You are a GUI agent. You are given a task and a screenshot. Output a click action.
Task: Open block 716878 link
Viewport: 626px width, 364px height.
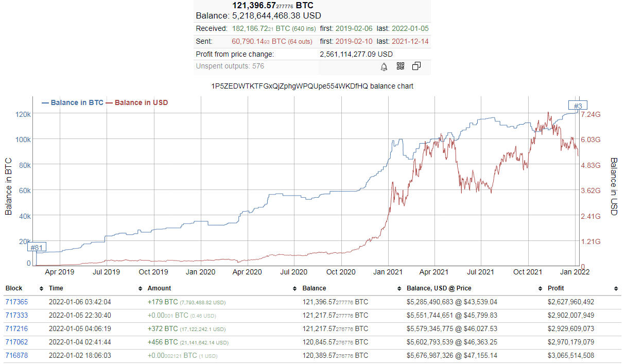tap(16, 355)
